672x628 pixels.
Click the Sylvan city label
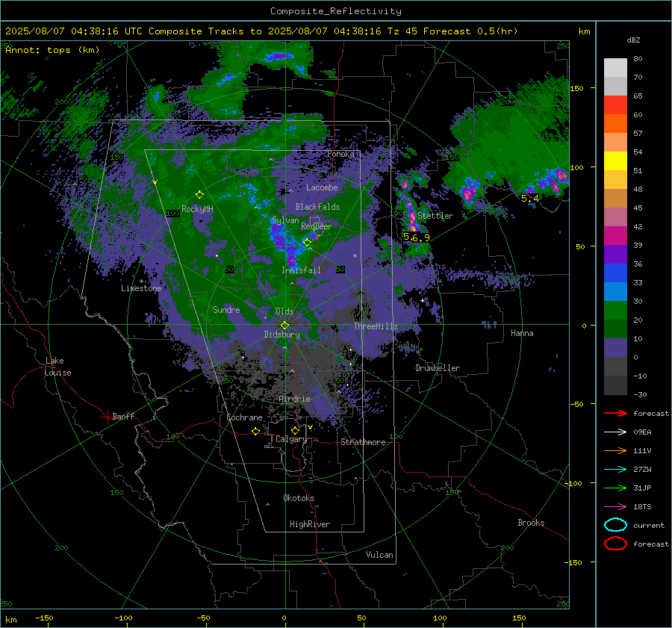point(285,220)
